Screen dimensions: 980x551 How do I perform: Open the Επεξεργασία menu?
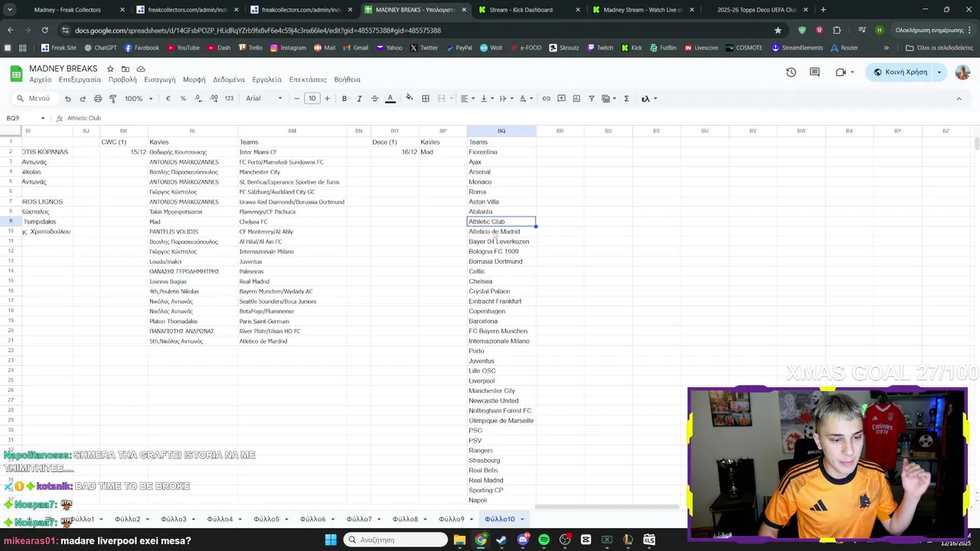click(80, 80)
